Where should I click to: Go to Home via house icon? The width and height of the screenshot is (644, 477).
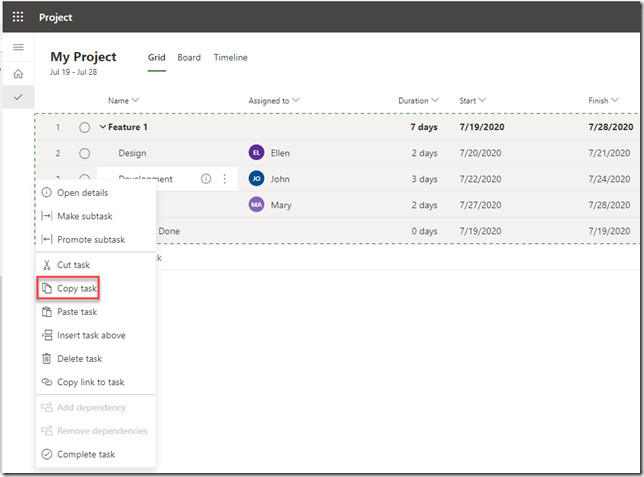[18, 74]
